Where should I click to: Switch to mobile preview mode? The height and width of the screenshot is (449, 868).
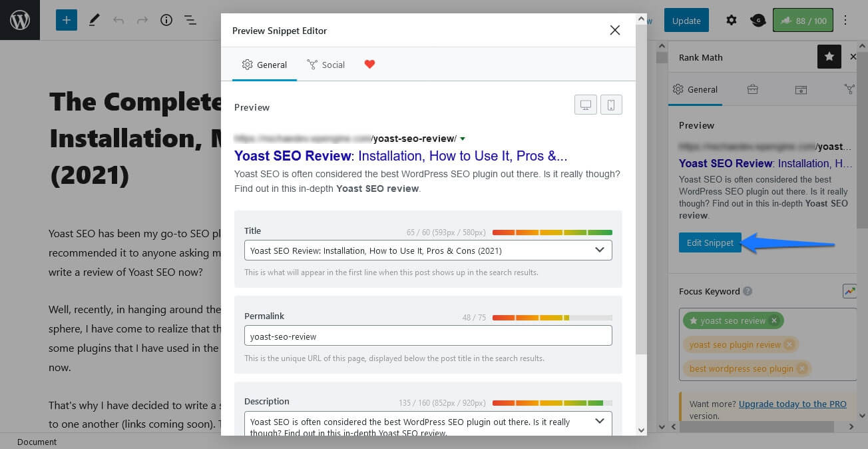point(611,105)
